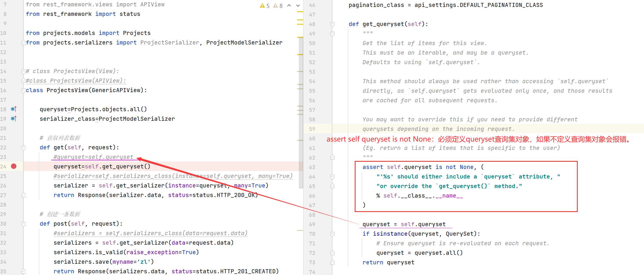Go to previous highlighted error arrow
Image resolution: width=644 pixels, height=275 pixels.
point(289,5)
